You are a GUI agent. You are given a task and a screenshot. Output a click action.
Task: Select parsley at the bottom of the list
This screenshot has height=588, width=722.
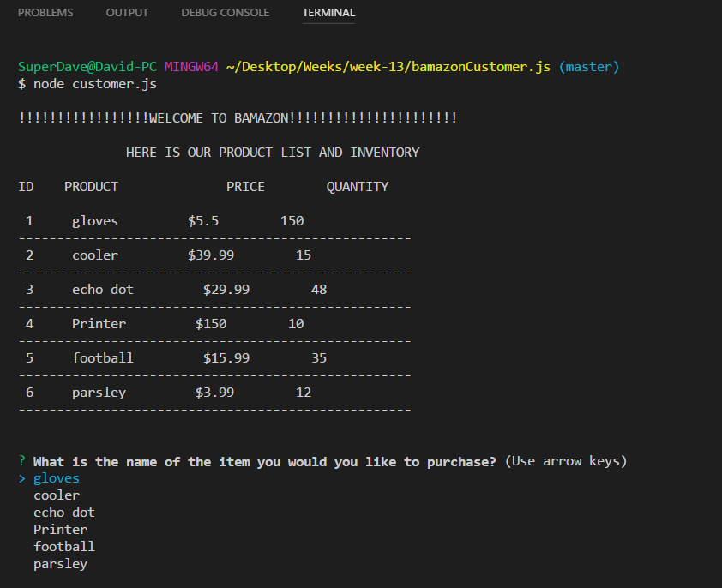click(60, 563)
